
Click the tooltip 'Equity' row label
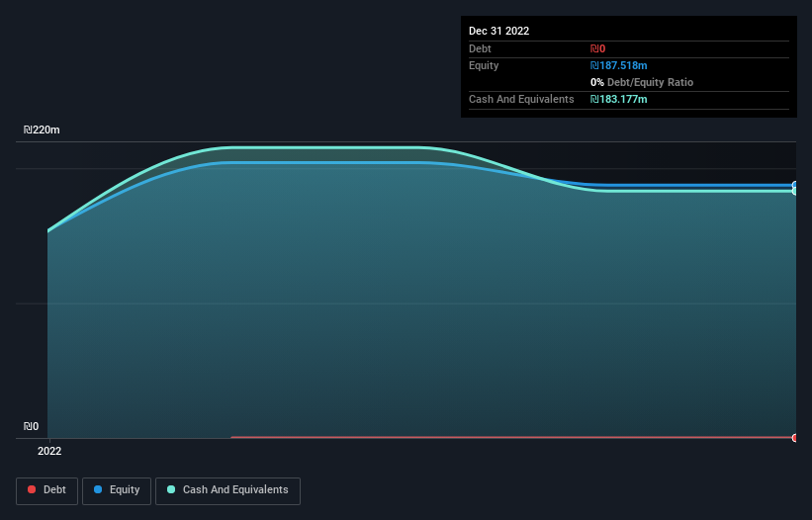click(x=484, y=65)
